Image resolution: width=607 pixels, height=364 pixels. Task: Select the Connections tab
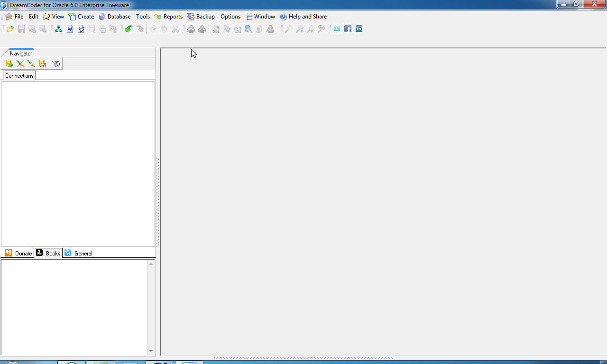coord(19,75)
